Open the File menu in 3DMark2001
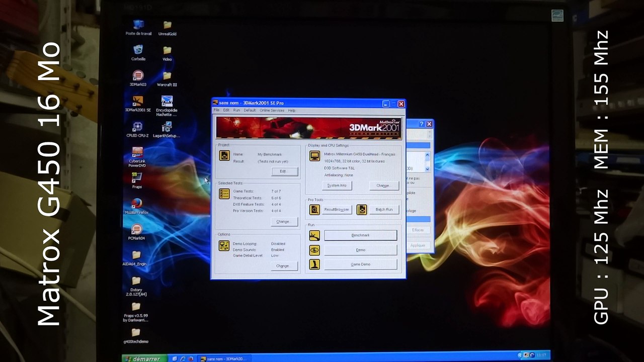The image size is (644, 362). tap(216, 110)
